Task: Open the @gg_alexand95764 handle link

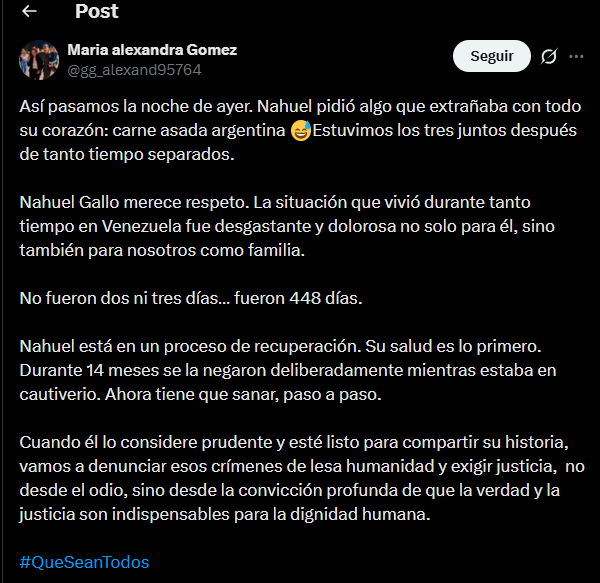Action: point(134,70)
